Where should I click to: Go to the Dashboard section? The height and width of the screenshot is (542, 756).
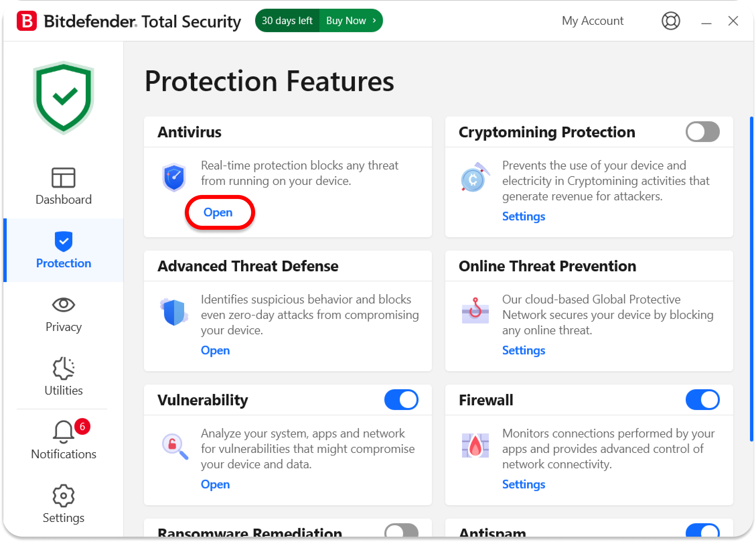[64, 186]
